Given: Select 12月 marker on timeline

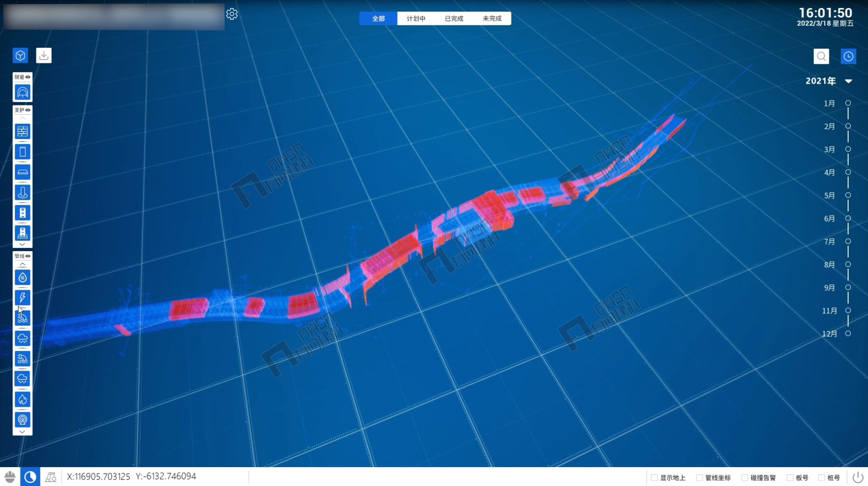Looking at the screenshot, I should point(848,334).
